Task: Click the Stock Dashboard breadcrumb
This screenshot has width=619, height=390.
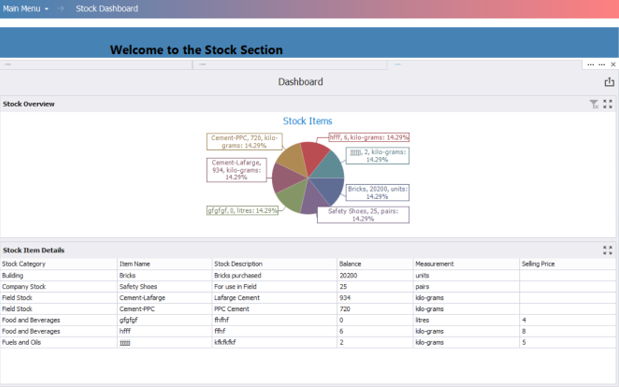Action: (107, 9)
